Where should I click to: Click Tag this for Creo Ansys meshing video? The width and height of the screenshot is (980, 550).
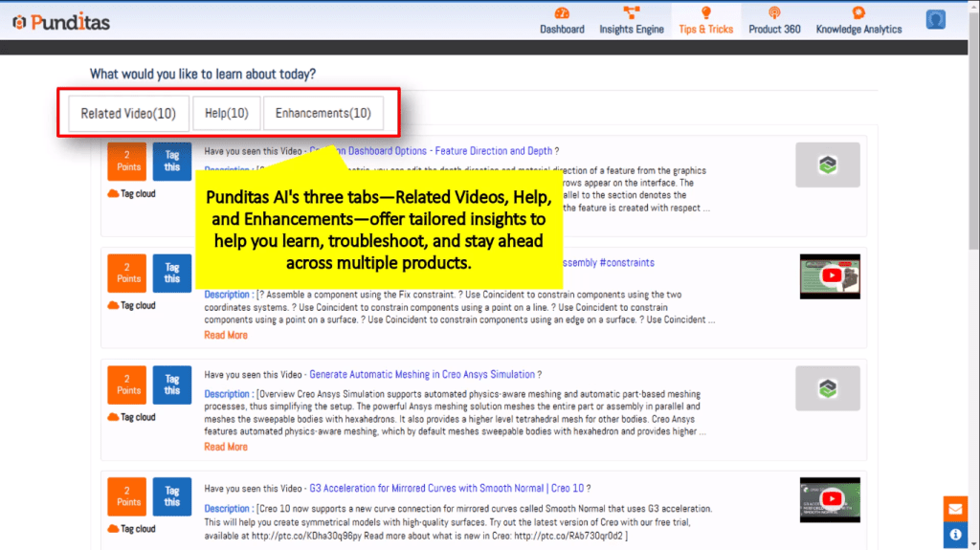pos(172,384)
